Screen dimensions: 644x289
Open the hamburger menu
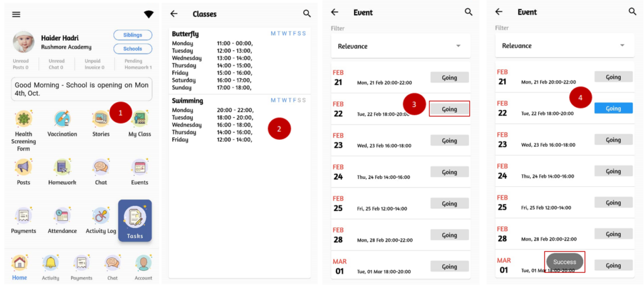pos(16,14)
